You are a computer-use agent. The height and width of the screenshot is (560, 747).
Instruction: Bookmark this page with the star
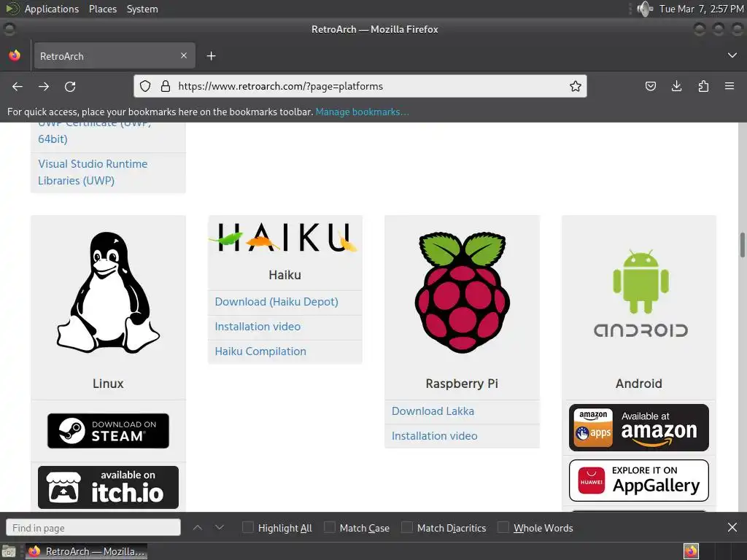575,86
